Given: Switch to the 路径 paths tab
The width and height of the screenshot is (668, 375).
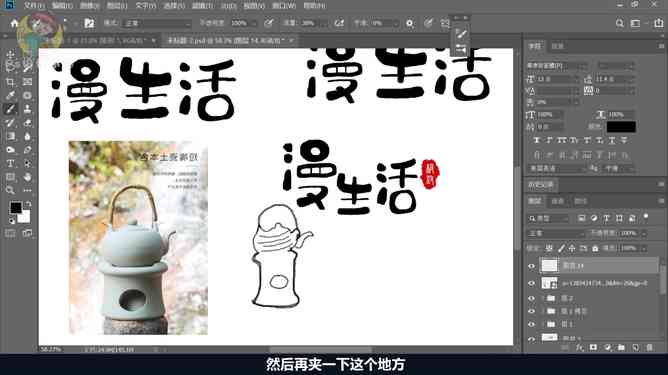Looking at the screenshot, I should point(580,201).
